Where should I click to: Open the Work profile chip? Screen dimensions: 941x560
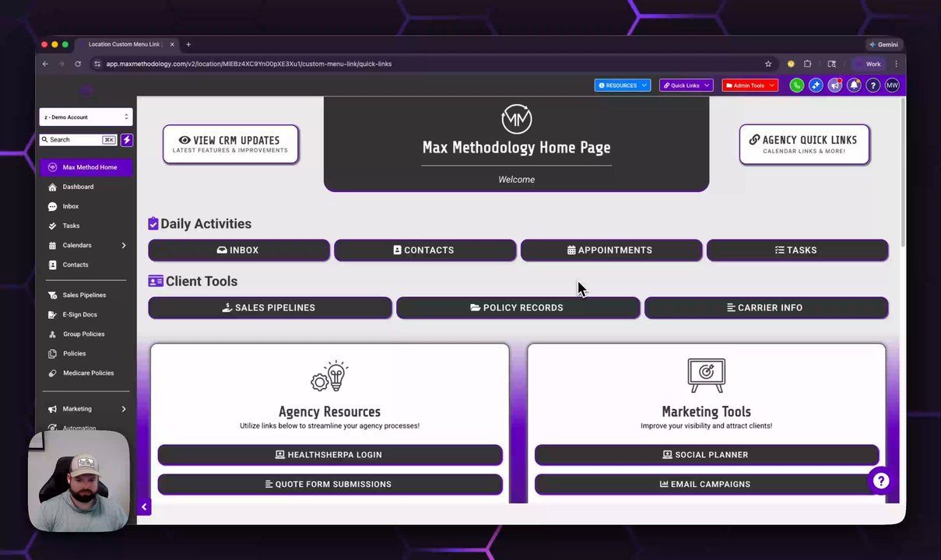pos(869,64)
